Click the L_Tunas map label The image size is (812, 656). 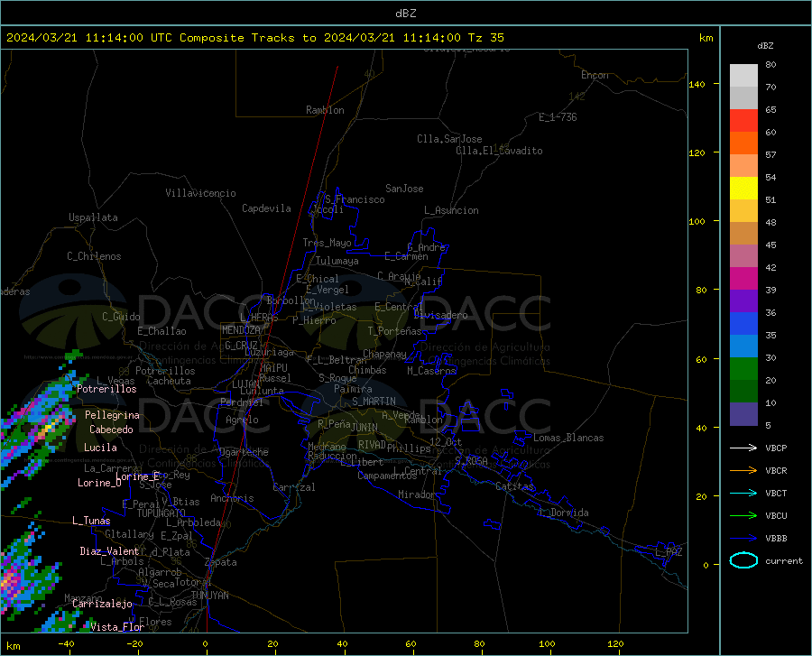(91, 521)
